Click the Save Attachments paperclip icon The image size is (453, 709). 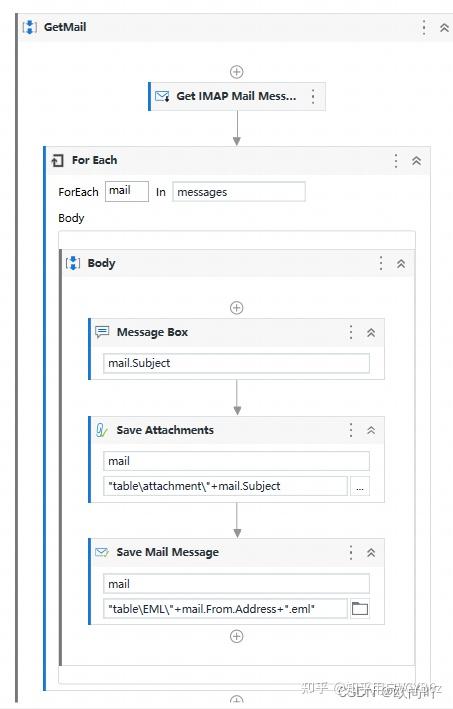[102, 430]
